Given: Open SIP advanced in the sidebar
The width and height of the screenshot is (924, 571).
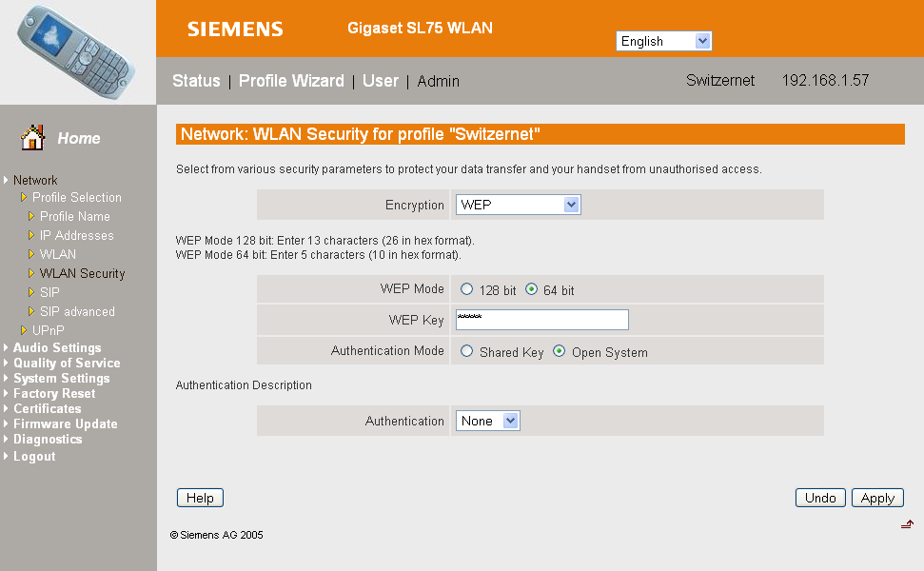Looking at the screenshot, I should (x=77, y=311).
